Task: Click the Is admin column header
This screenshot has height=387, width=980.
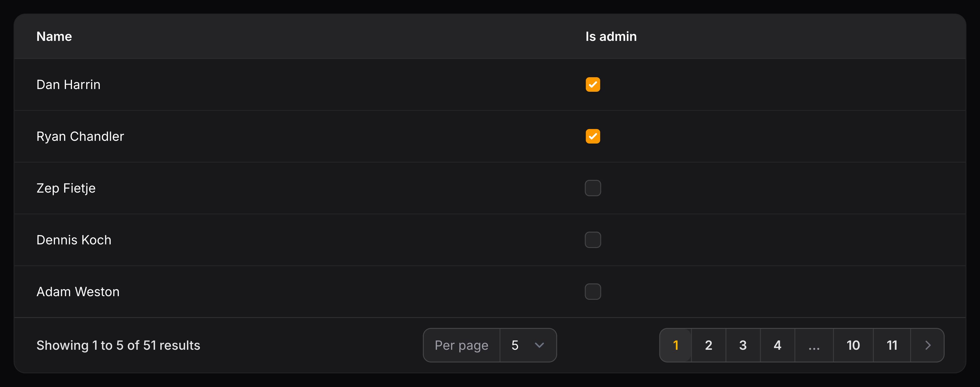Action: pyautogui.click(x=611, y=36)
